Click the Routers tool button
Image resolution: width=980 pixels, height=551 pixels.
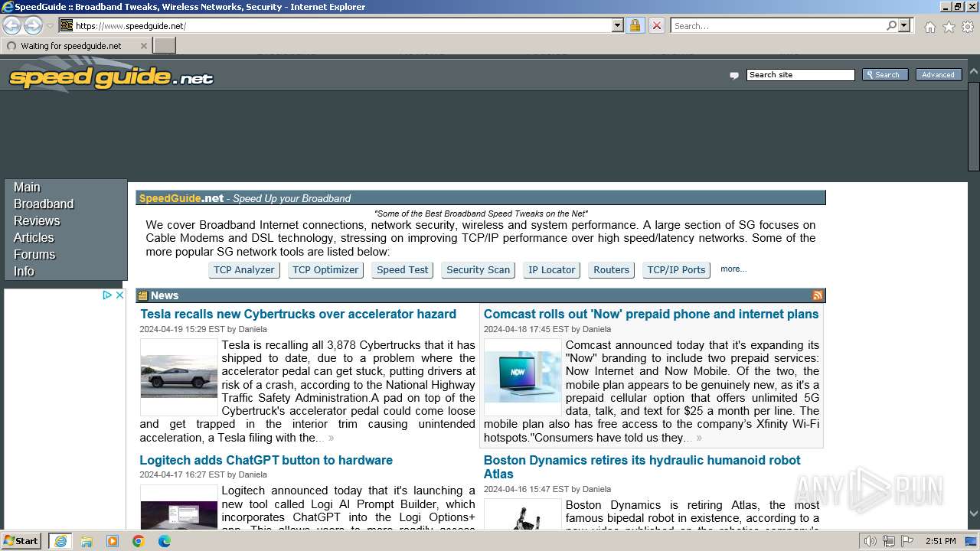click(x=611, y=270)
